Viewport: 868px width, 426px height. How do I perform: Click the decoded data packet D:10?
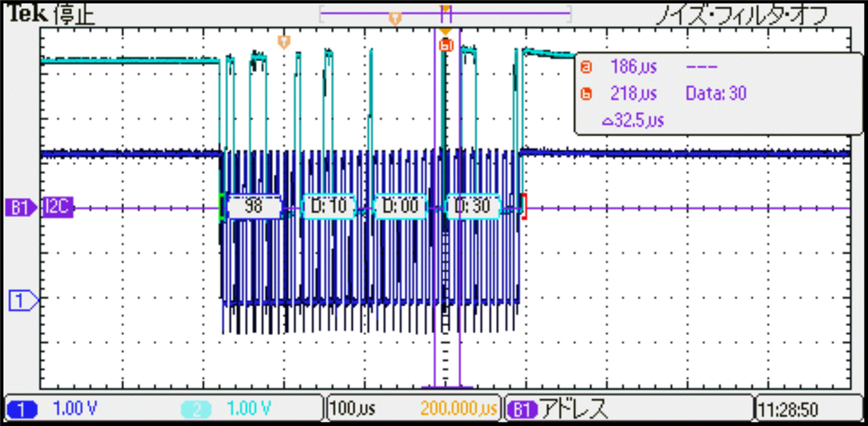(330, 207)
